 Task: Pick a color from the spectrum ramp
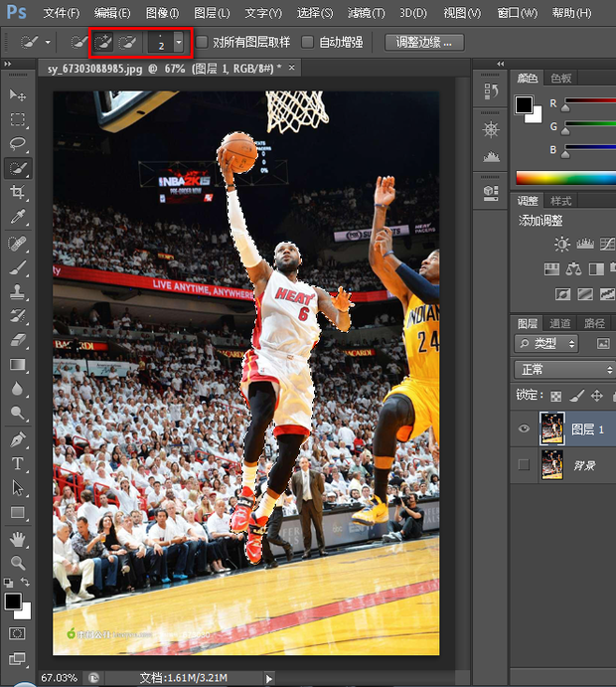click(x=565, y=178)
